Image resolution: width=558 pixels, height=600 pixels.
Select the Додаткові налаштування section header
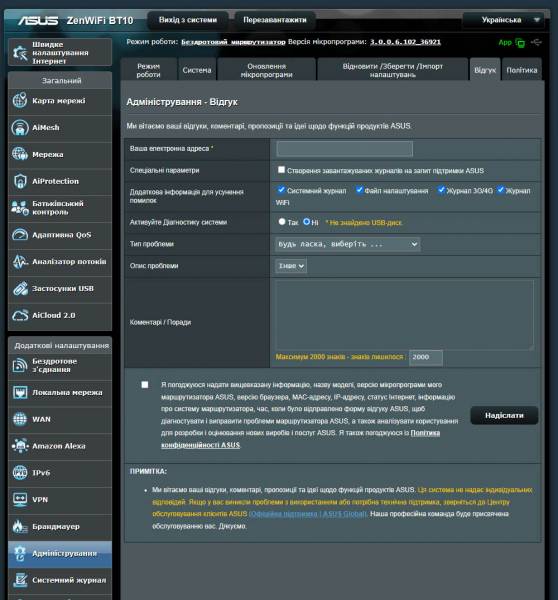click(x=60, y=346)
